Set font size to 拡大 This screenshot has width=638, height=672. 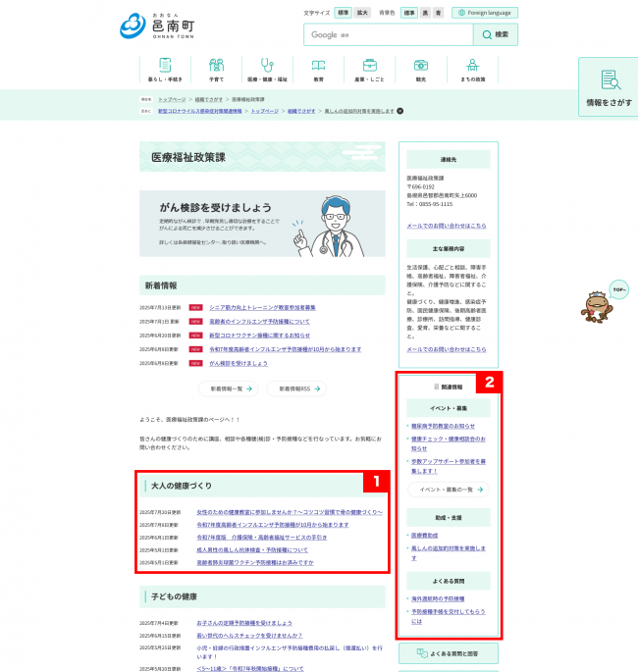coord(362,14)
